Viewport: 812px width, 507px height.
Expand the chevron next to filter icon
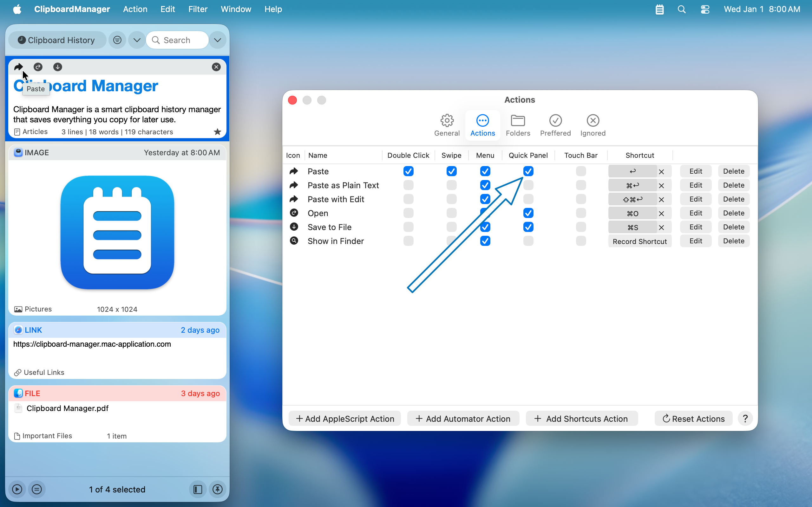click(x=137, y=40)
